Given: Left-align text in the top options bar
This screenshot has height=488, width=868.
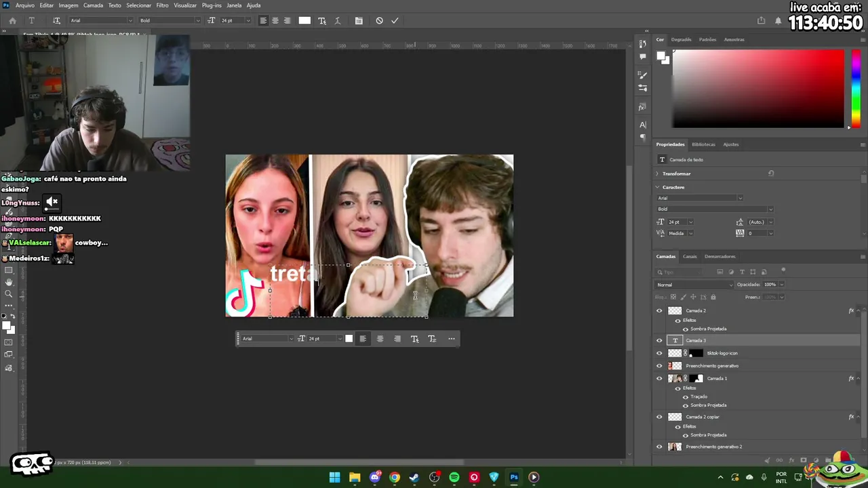Looking at the screenshot, I should 263,20.
